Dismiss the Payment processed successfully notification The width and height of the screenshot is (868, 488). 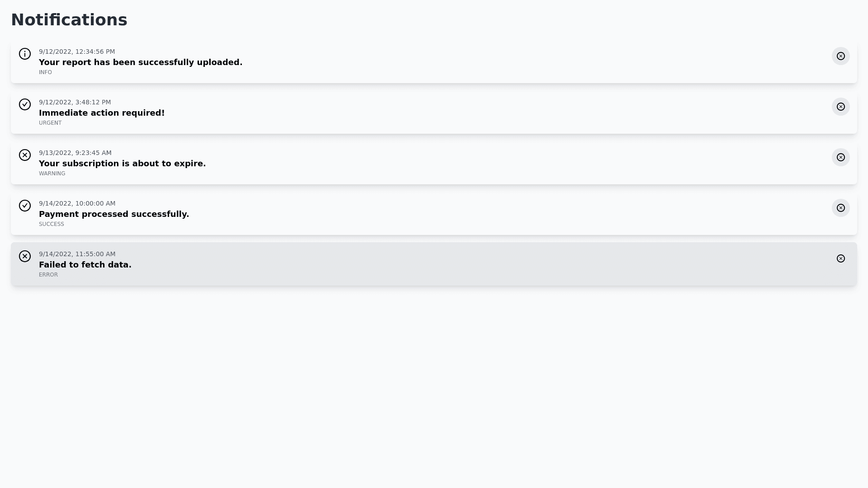coord(841,208)
